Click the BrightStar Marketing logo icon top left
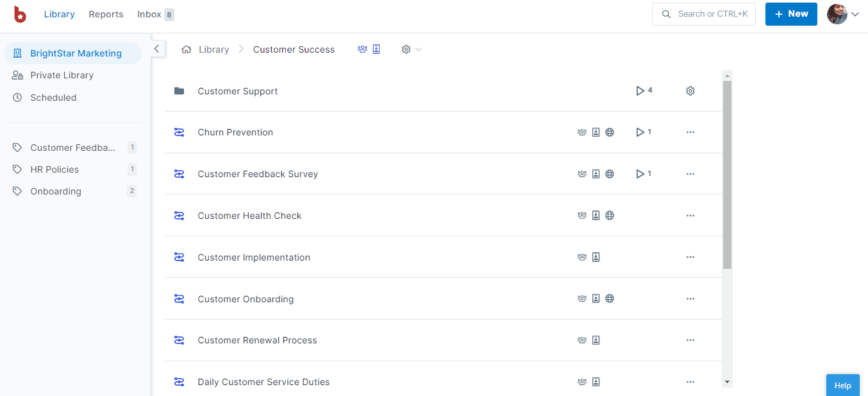 pyautogui.click(x=19, y=15)
